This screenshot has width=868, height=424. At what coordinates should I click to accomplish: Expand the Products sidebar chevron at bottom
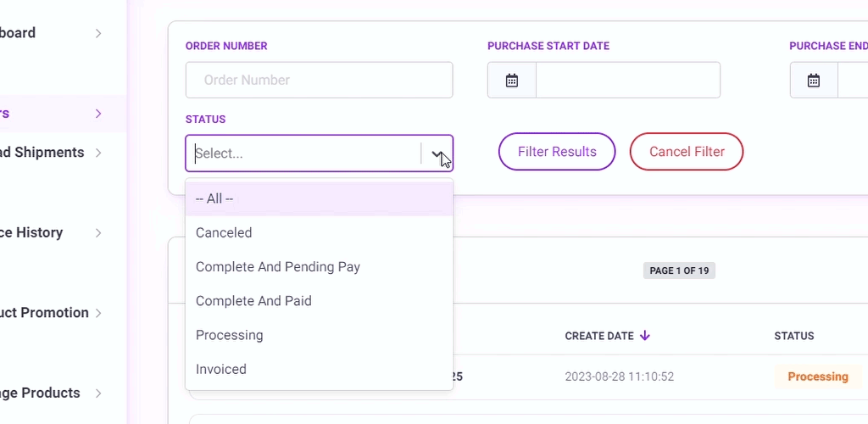tap(98, 393)
